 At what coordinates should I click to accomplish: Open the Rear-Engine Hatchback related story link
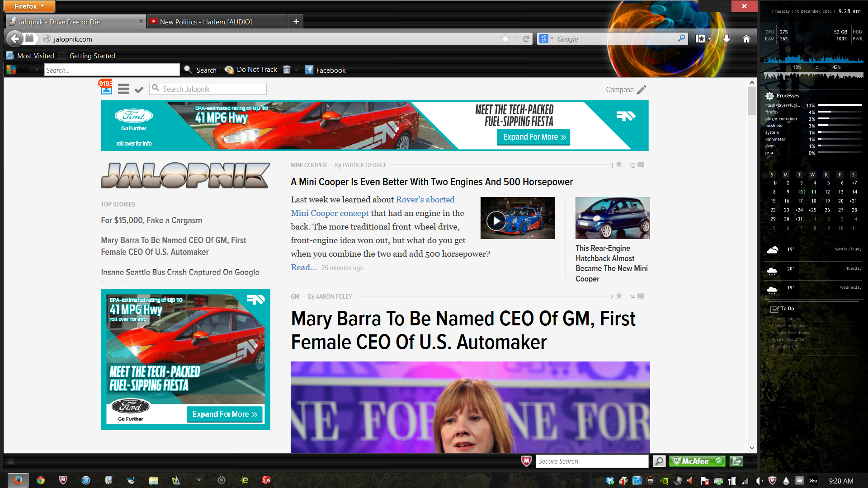coord(612,263)
